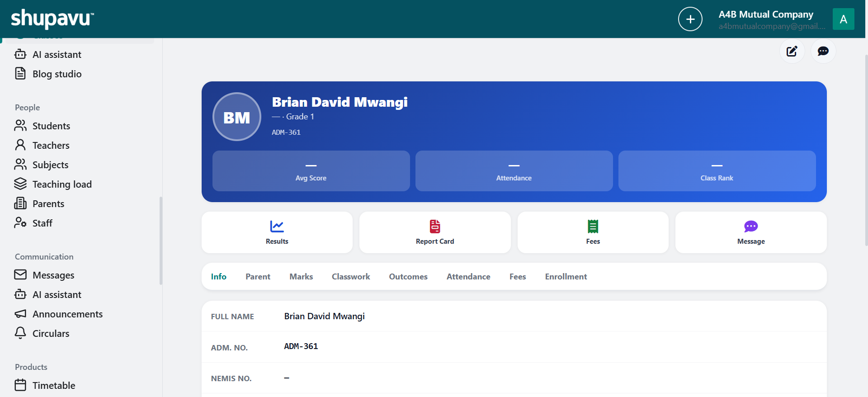This screenshot has height=397, width=868.
Task: Click the Shupavu logo
Action: 52,19
